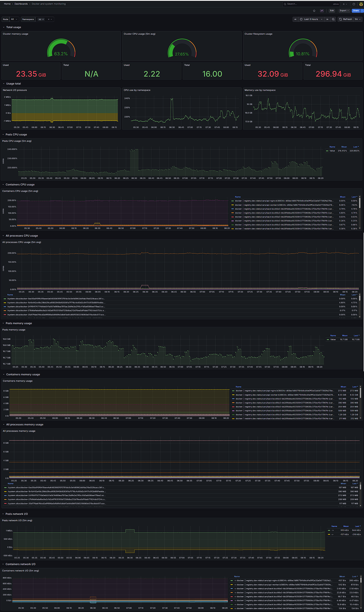This screenshot has width=364, height=612.
Task: Toggle docker-0ac00a91 series in All processes CPU legend
Action: 56,298
